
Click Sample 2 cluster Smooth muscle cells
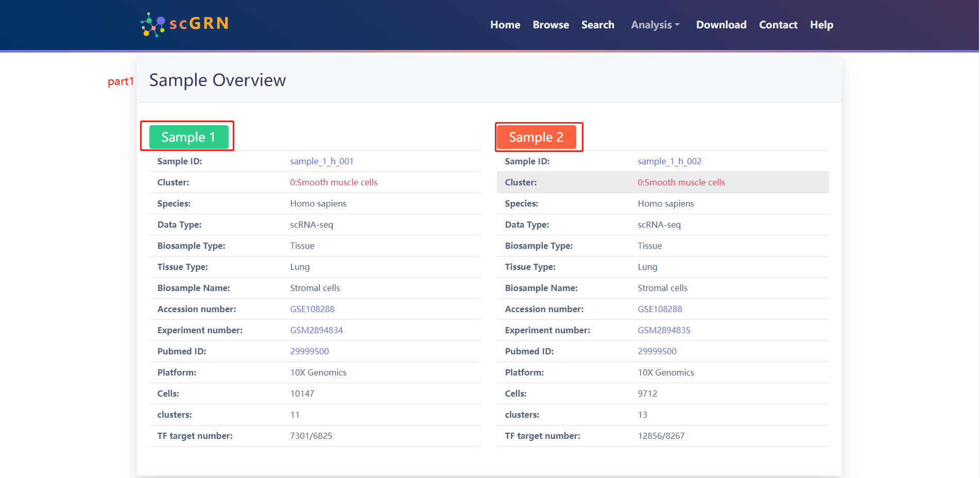click(x=681, y=182)
